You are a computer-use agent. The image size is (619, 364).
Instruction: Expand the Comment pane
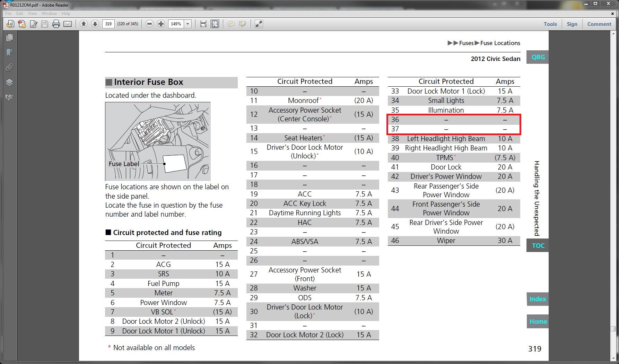click(x=599, y=24)
